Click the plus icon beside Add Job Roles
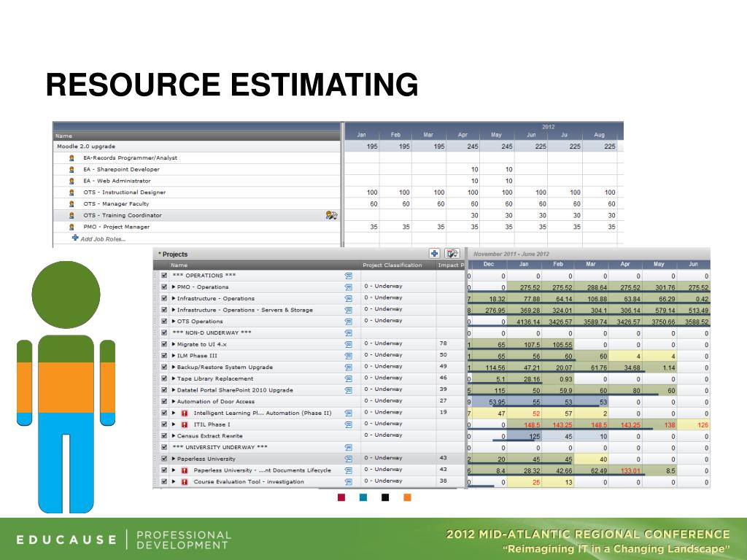747x560 pixels. pyautogui.click(x=75, y=238)
